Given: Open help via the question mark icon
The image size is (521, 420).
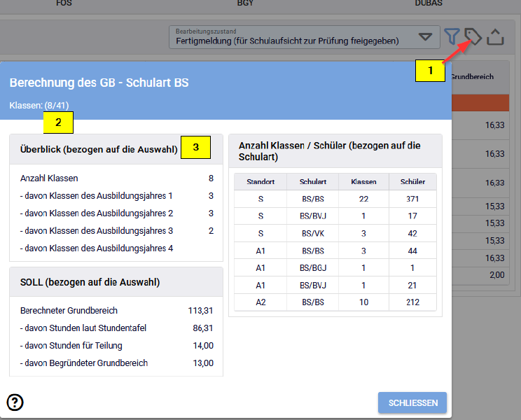Looking at the screenshot, I should tap(15, 402).
